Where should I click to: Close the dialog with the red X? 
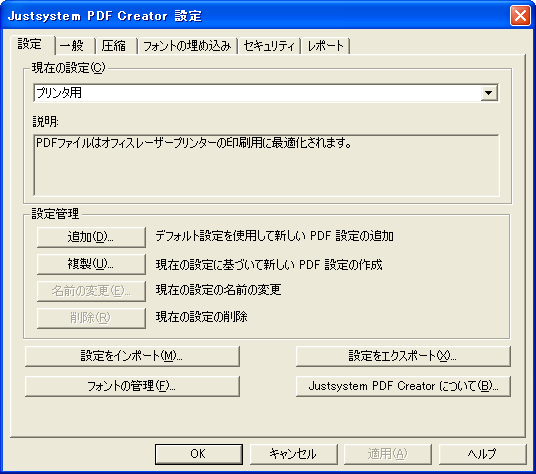520,16
